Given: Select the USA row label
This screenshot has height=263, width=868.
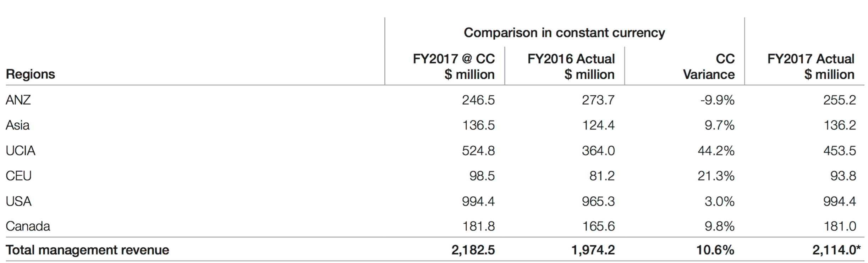Looking at the screenshot, I should point(18,201).
